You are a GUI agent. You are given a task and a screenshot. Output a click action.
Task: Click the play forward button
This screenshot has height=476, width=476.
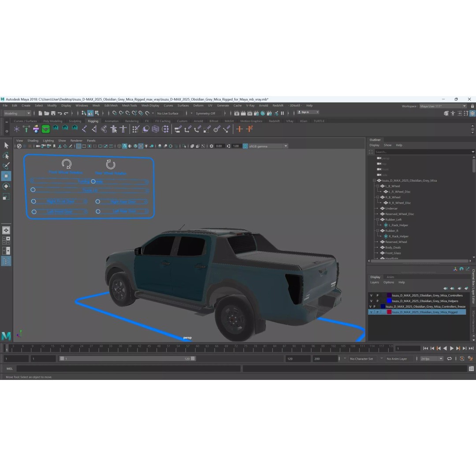(x=451, y=349)
